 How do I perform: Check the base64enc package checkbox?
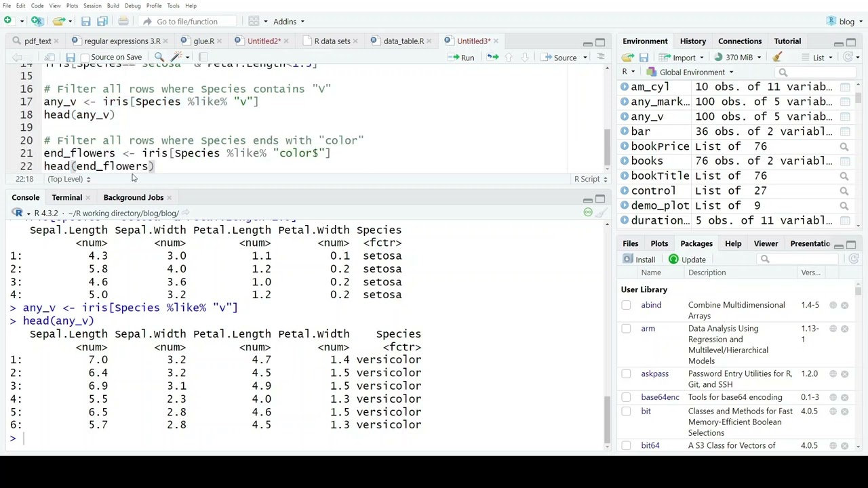[x=626, y=397]
